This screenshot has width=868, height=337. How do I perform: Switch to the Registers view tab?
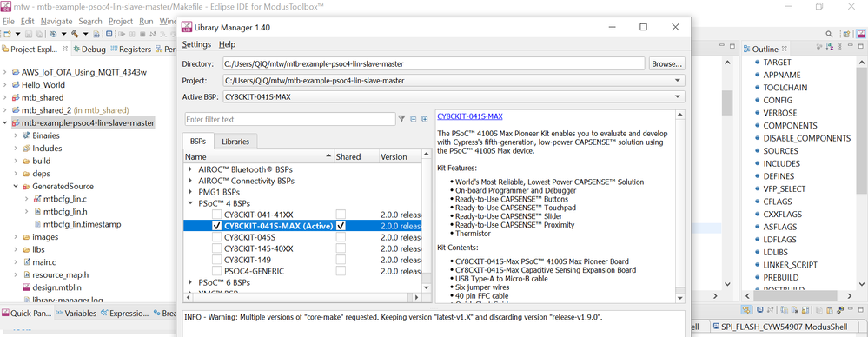point(131,50)
